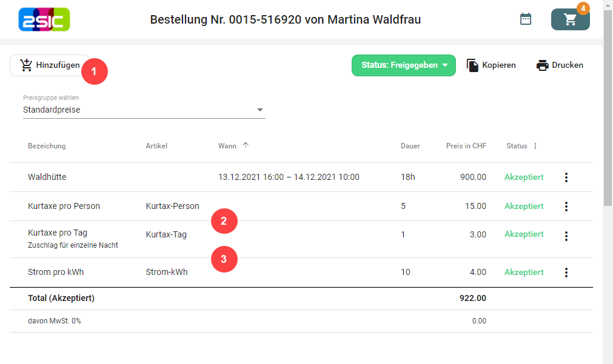Print the order via Drucken
The width and height of the screenshot is (613, 364).
coord(560,65)
